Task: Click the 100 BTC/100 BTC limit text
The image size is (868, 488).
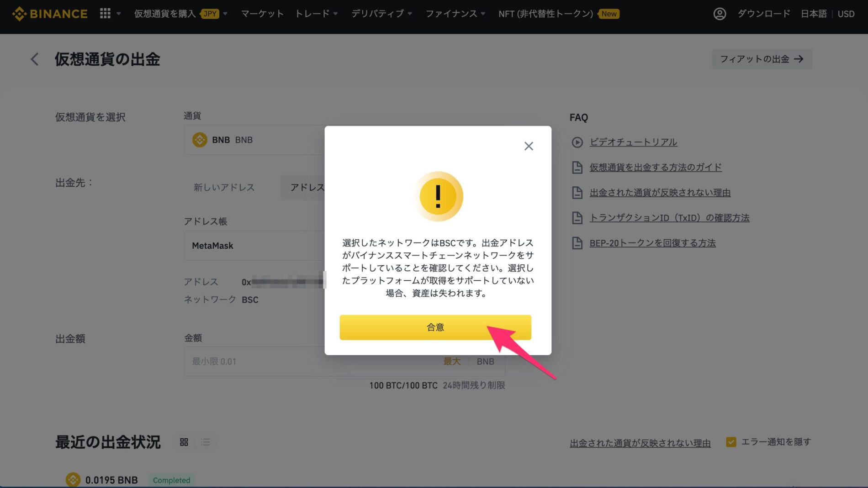Action: [x=403, y=385]
